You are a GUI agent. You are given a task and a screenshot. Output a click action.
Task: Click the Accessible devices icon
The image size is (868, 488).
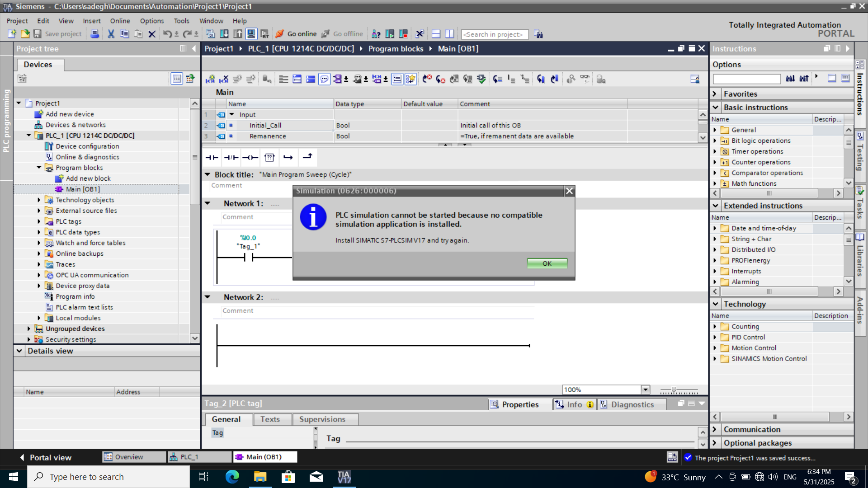pyautogui.click(x=376, y=34)
